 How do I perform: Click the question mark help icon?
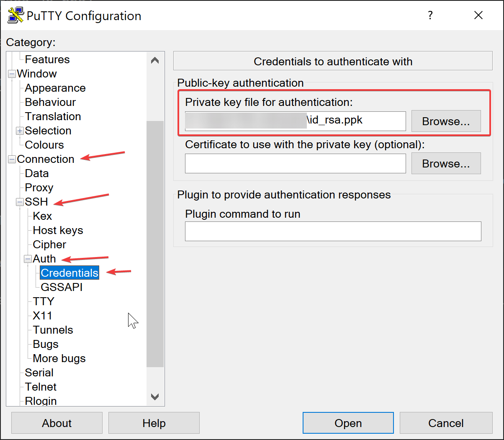tap(430, 15)
